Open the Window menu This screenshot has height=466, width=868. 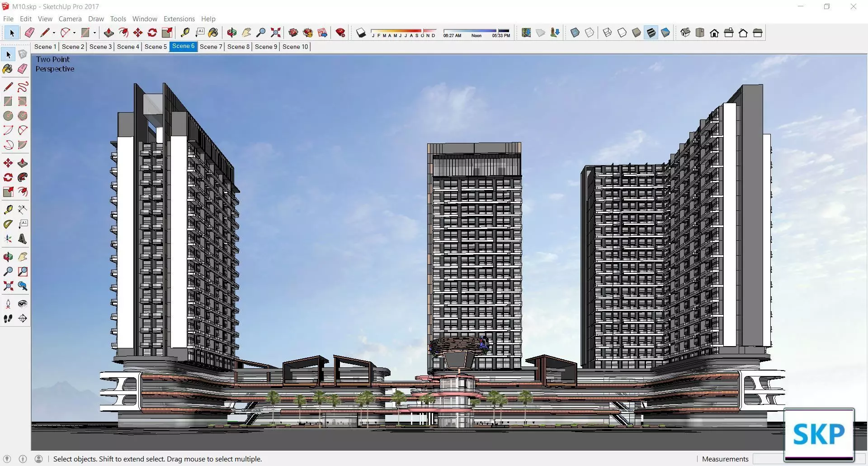tap(145, 19)
